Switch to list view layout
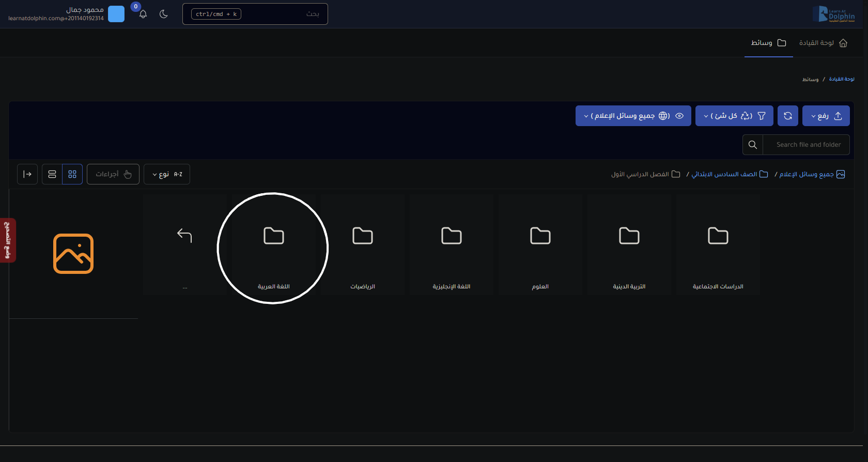 pos(52,174)
